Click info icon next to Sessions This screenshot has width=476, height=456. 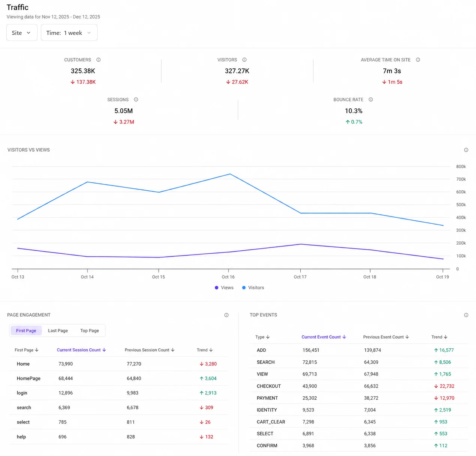pyautogui.click(x=136, y=99)
